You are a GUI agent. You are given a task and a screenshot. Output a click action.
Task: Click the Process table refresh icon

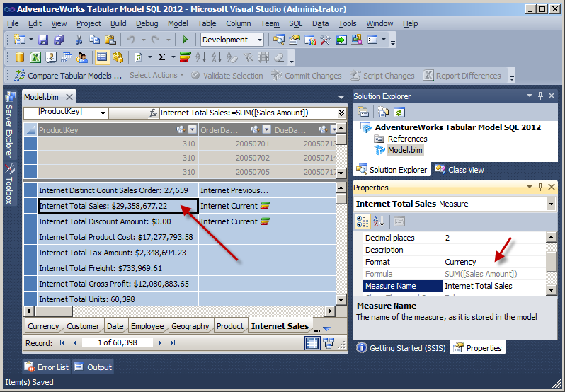(x=138, y=57)
